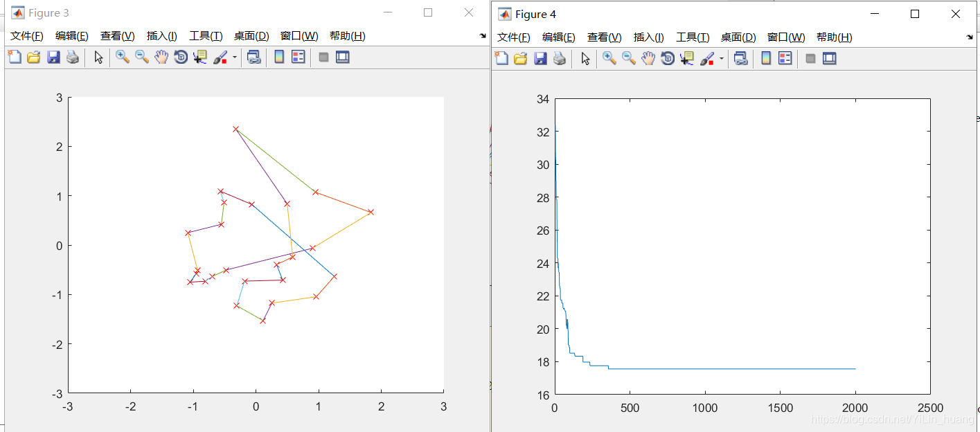Open 查看(V) menu in Figure 4
This screenshot has width=980, height=432.
pyautogui.click(x=605, y=37)
